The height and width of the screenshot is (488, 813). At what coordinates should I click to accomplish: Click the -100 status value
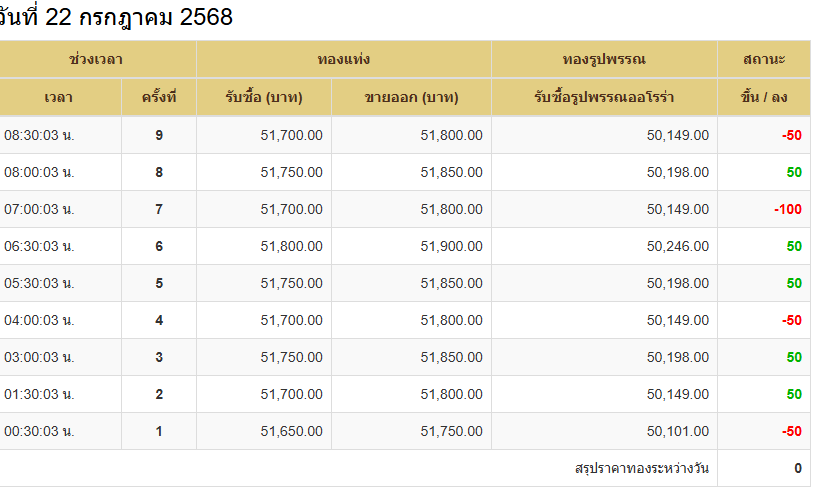coord(788,210)
